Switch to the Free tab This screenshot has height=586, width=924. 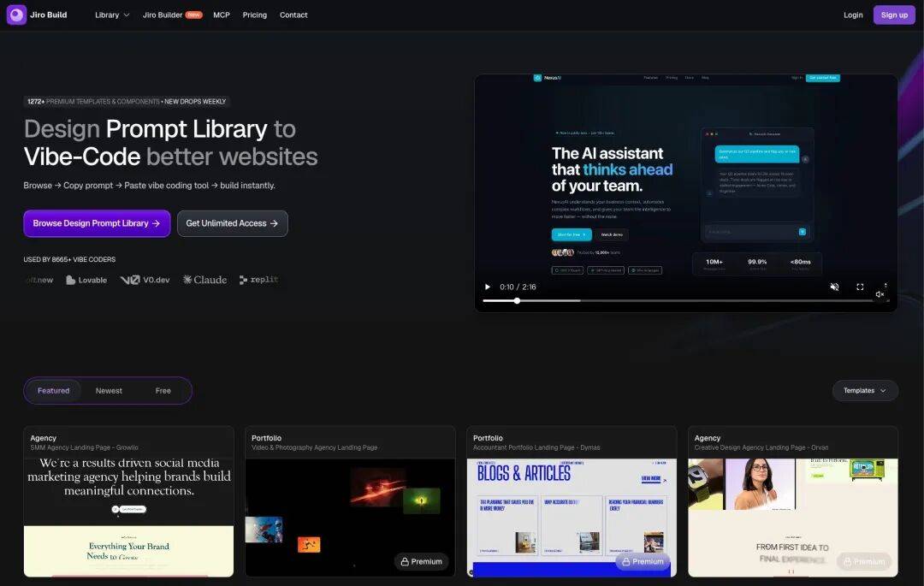click(x=163, y=390)
